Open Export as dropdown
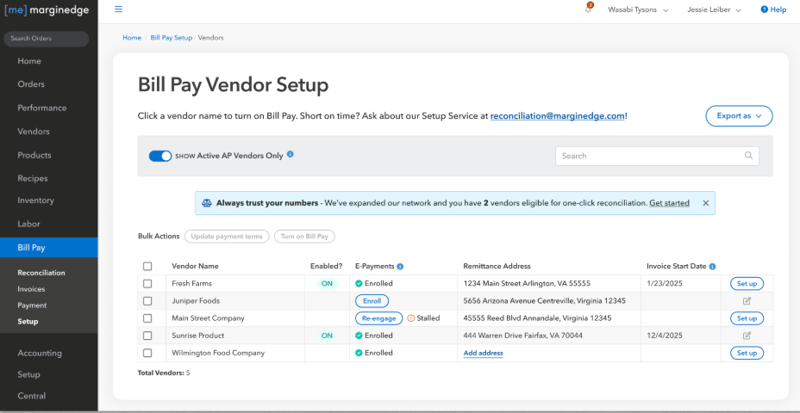The width and height of the screenshot is (800, 413). pos(739,116)
